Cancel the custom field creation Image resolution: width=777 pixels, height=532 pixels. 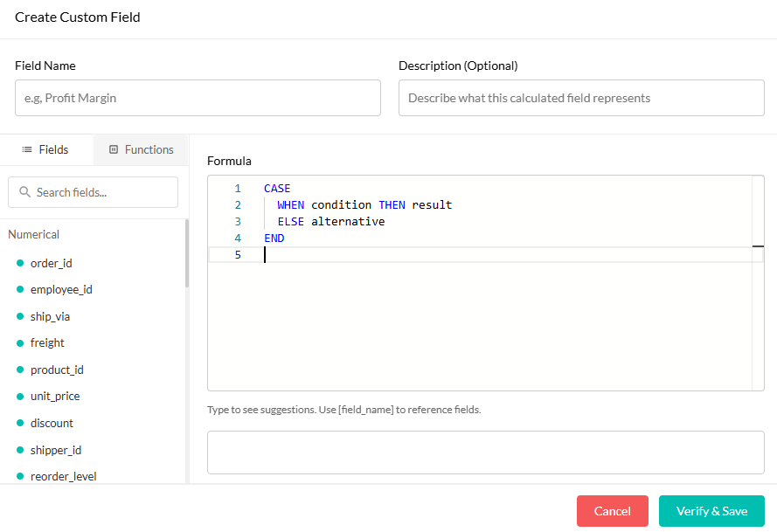click(x=612, y=511)
